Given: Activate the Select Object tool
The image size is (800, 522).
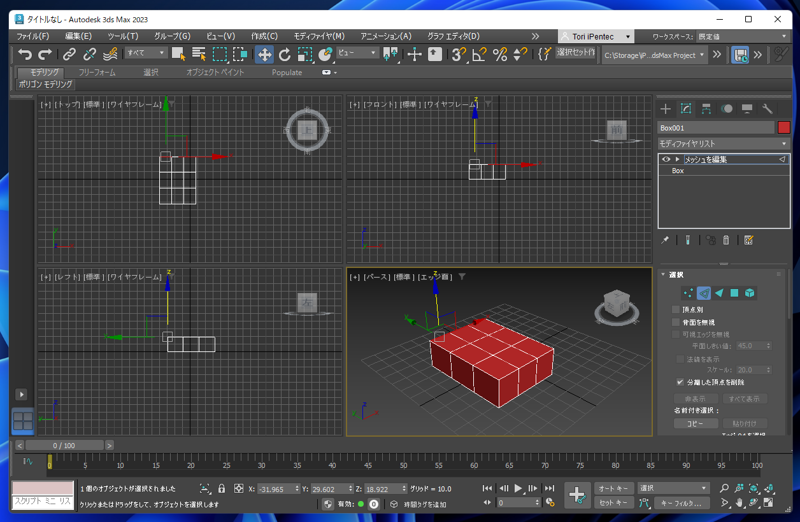Looking at the screenshot, I should point(179,54).
